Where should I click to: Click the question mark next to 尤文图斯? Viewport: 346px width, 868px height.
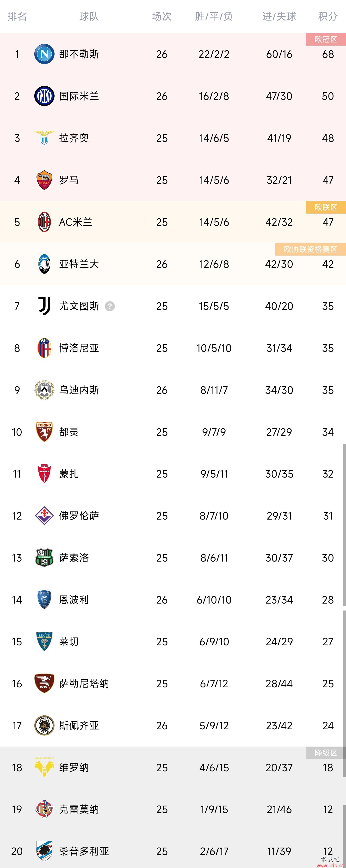point(110,306)
